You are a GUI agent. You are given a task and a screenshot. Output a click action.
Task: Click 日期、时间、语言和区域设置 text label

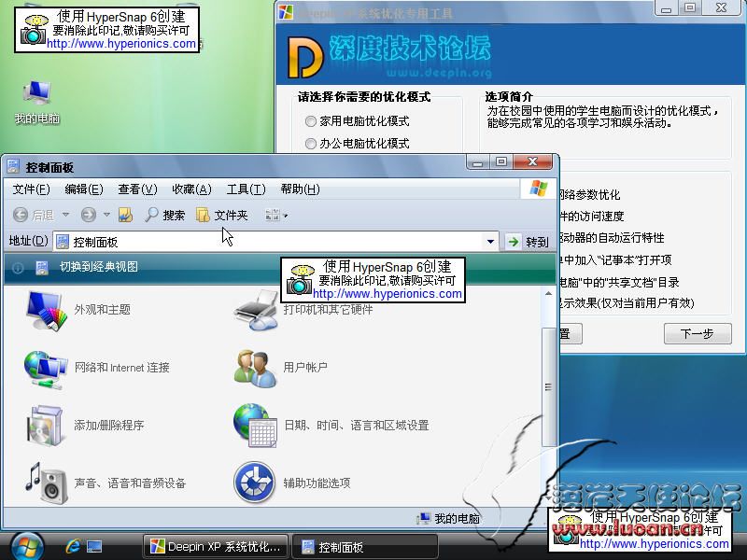coord(357,426)
